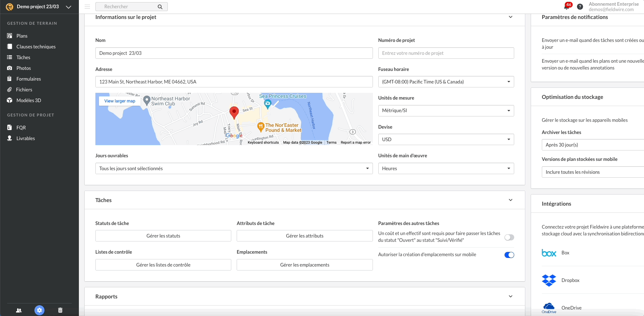Click Northeast Harbor Swim Club map marker
The image size is (644, 316).
tap(146, 101)
